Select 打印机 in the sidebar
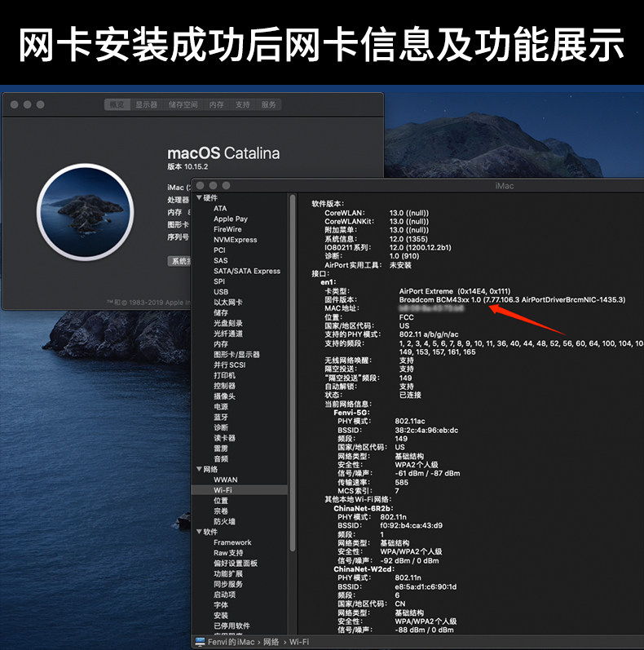The width and height of the screenshot is (644, 650). [x=224, y=375]
